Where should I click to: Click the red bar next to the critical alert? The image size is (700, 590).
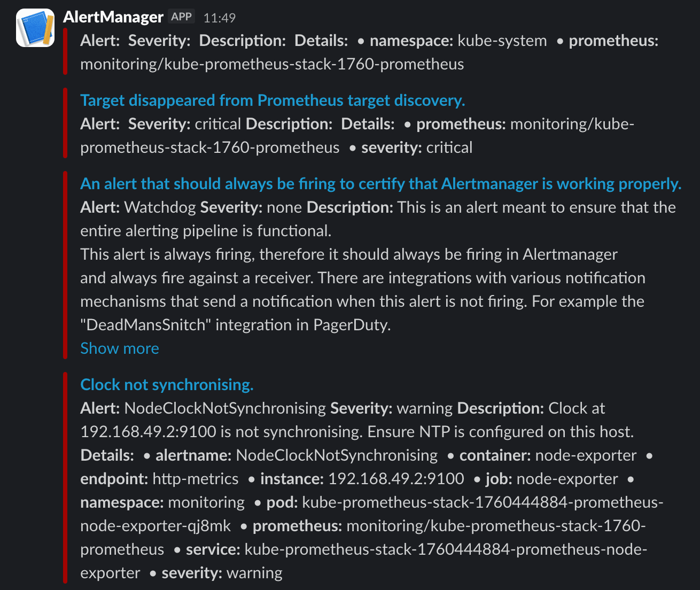click(x=66, y=123)
